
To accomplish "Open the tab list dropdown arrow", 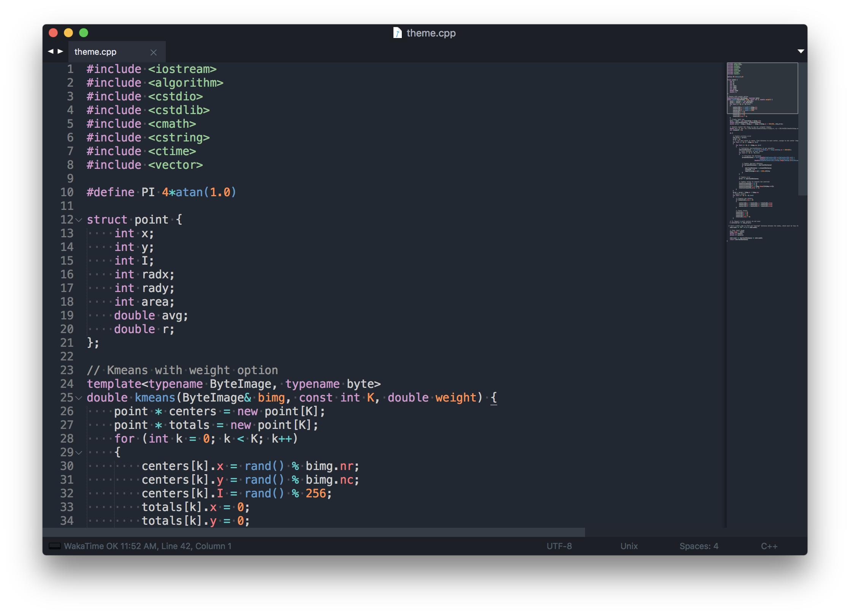I will [x=801, y=51].
